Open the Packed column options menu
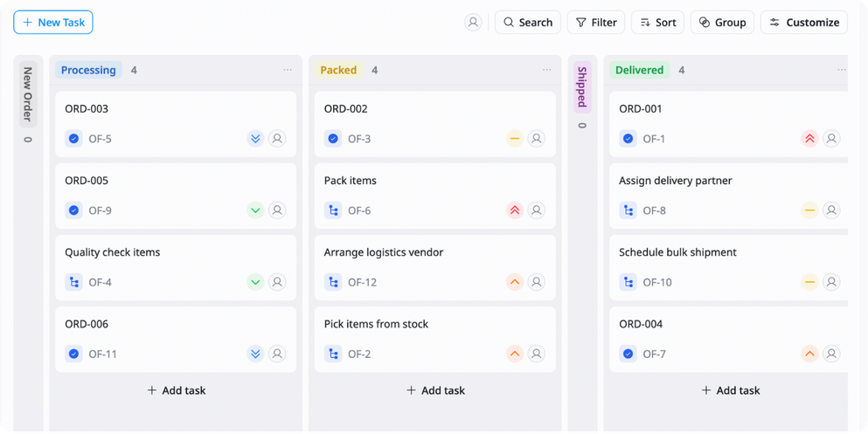 (x=547, y=70)
